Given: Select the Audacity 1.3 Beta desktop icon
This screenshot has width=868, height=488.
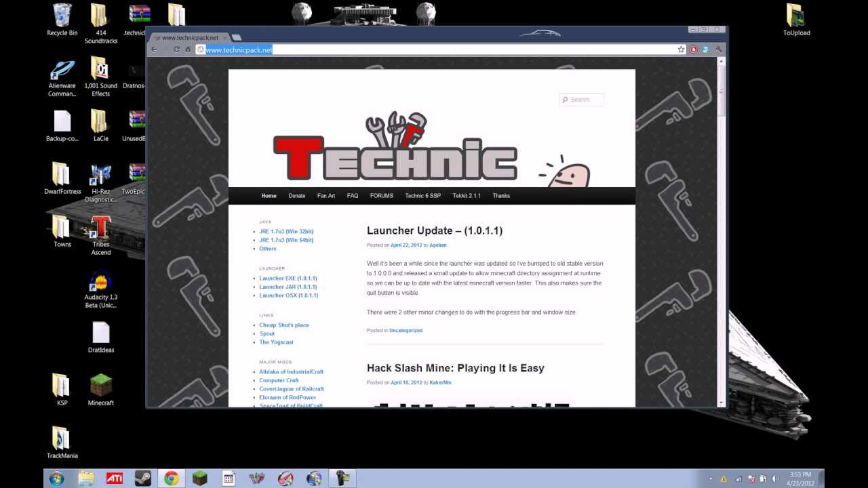Looking at the screenshot, I should click(x=100, y=289).
